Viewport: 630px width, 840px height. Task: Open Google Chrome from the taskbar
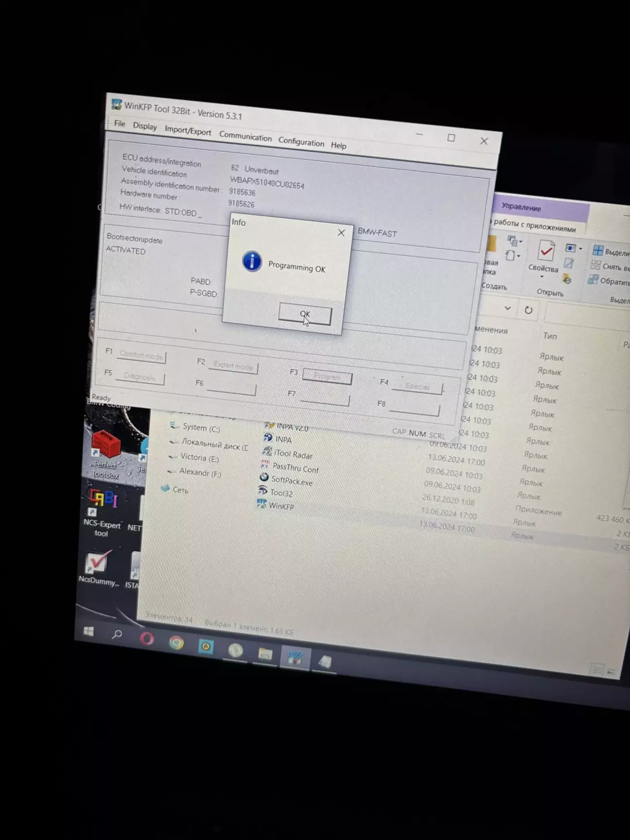(x=176, y=643)
